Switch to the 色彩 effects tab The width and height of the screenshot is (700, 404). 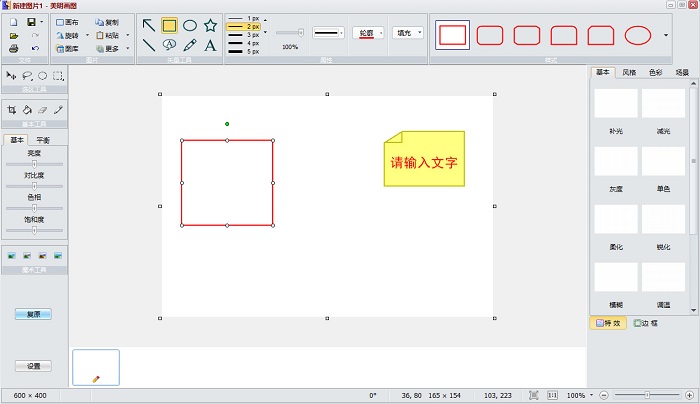pyautogui.click(x=655, y=72)
